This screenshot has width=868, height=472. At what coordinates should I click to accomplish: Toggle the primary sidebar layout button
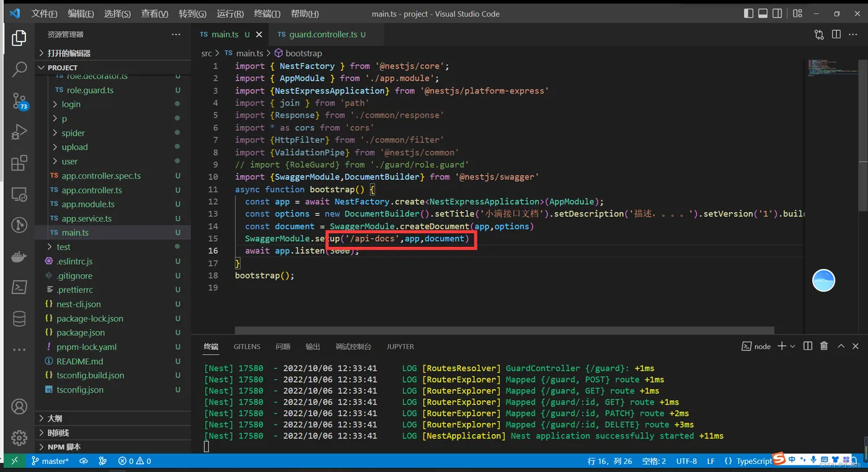click(x=749, y=14)
